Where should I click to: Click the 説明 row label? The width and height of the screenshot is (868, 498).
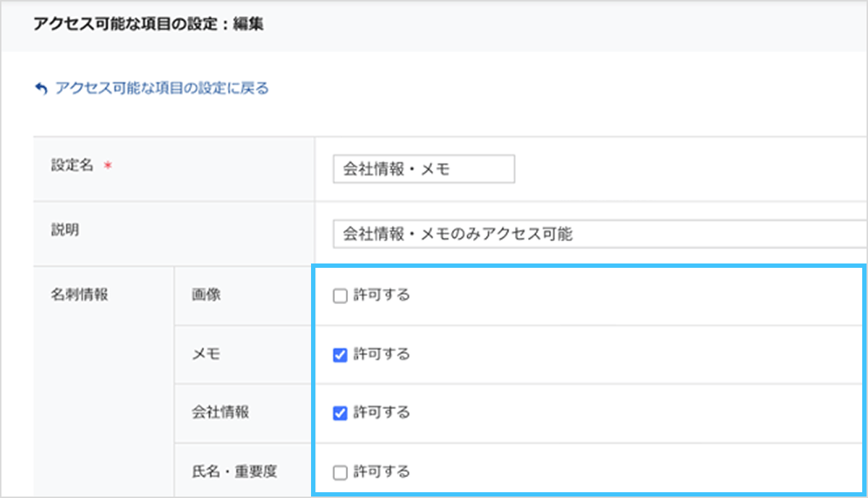click(x=65, y=229)
